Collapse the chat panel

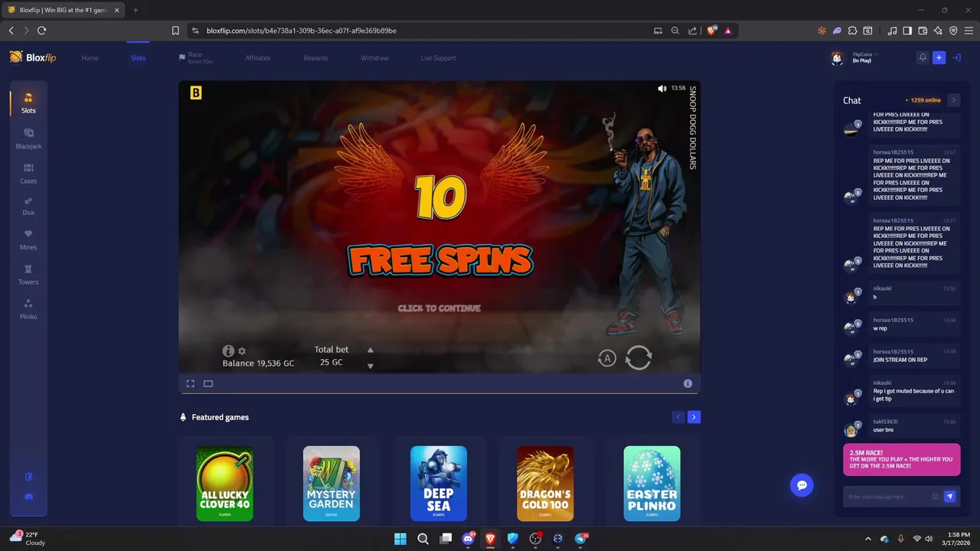tap(953, 100)
